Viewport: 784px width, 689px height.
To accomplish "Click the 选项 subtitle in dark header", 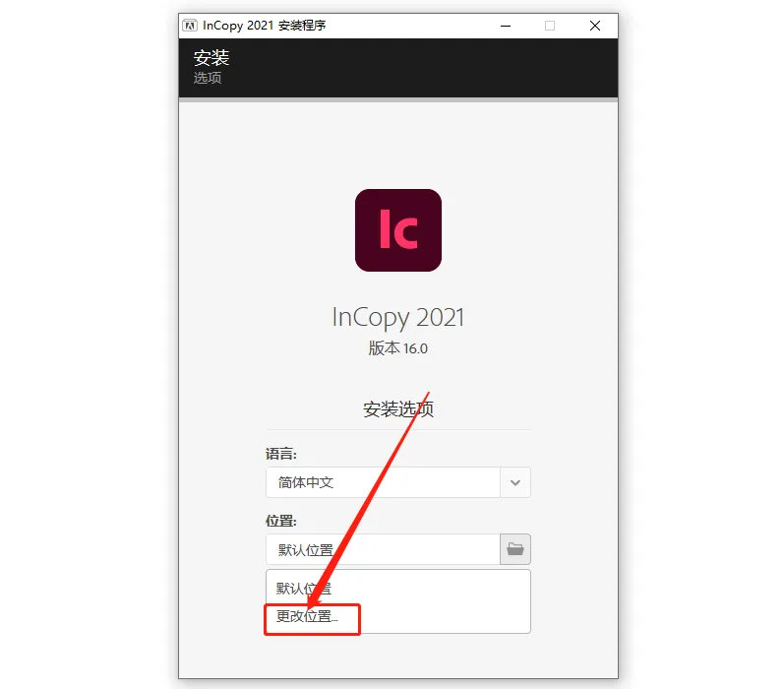I will [x=207, y=78].
